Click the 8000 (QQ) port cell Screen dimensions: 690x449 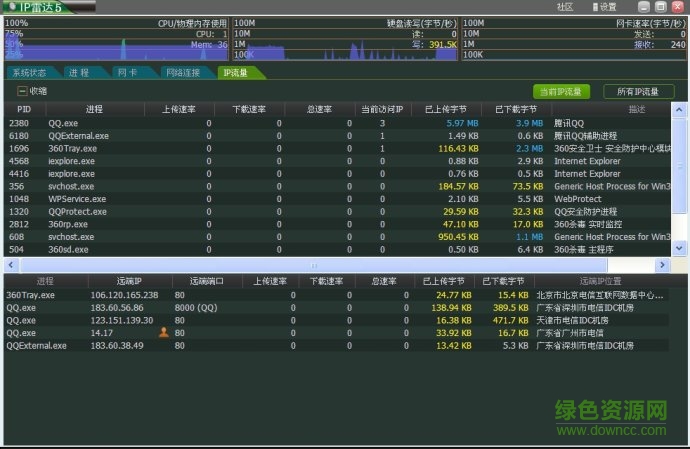point(196,308)
